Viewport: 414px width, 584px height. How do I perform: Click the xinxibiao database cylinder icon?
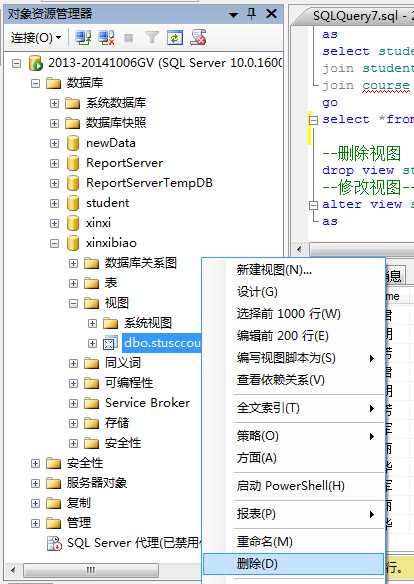click(73, 243)
